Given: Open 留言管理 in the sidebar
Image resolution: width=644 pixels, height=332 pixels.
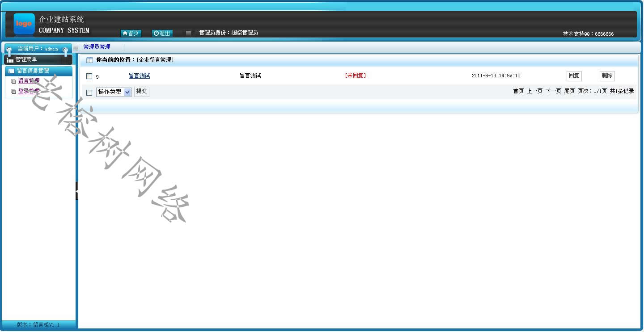Looking at the screenshot, I should [x=29, y=81].
